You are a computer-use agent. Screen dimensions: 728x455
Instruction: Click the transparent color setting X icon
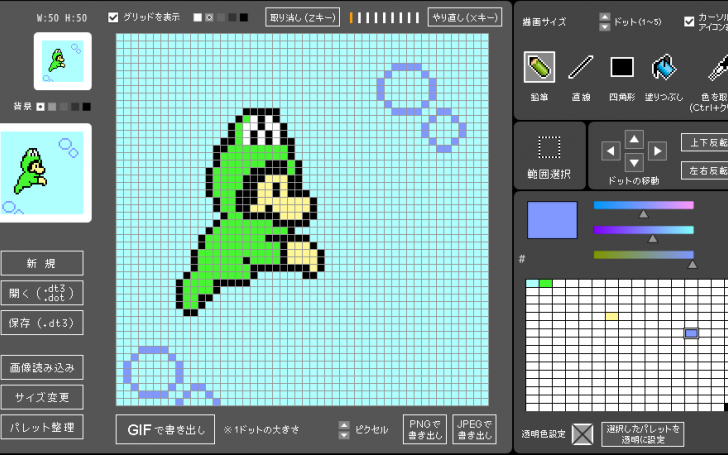582,434
